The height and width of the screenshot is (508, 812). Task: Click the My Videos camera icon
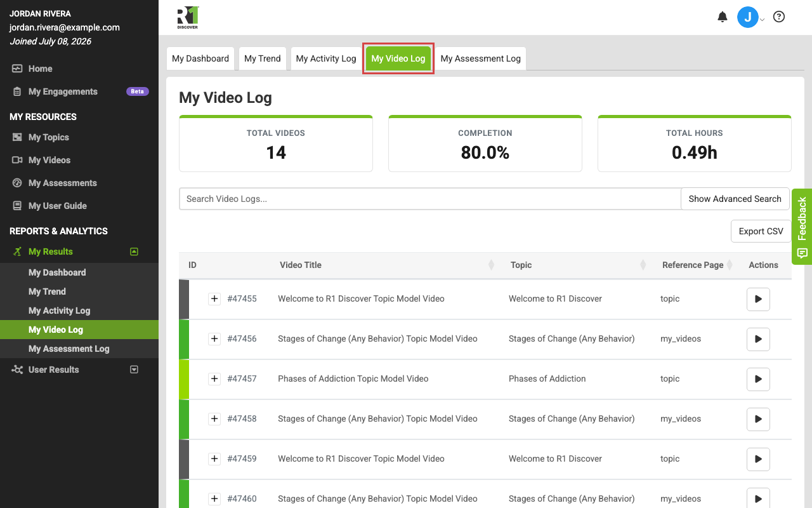(x=17, y=160)
